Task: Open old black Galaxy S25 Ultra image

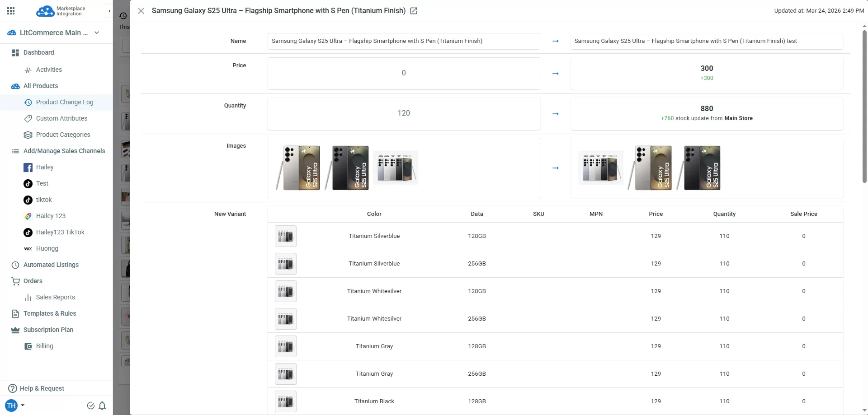Action: tap(347, 168)
